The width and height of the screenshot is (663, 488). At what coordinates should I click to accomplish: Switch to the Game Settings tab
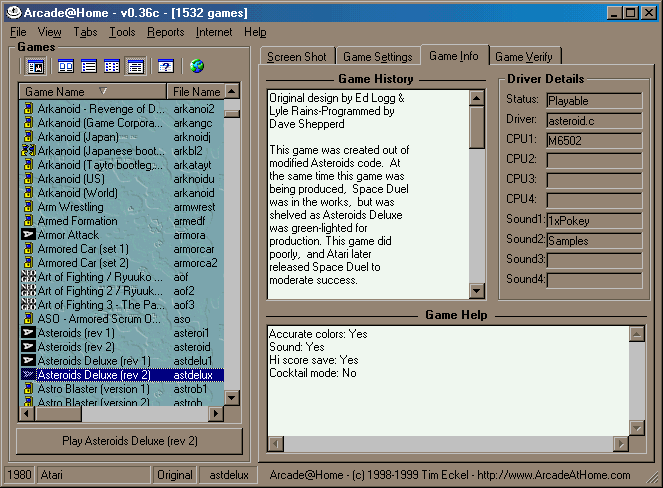tap(378, 57)
